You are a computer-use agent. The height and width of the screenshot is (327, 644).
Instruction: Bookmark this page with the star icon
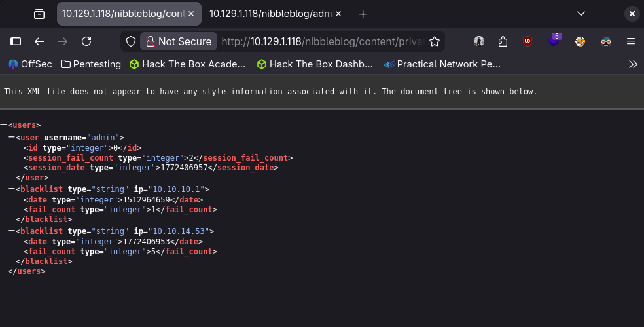[434, 41]
